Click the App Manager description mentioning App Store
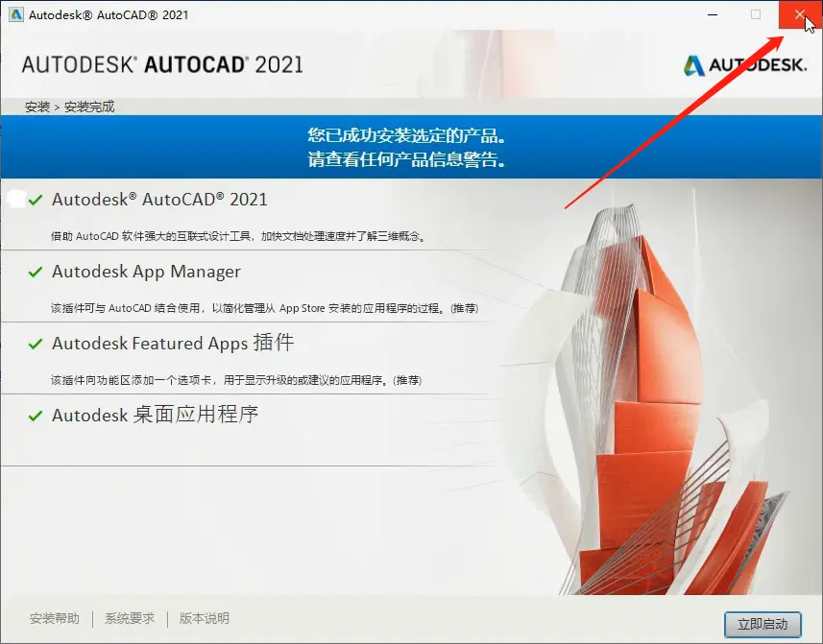The image size is (823, 644). tap(264, 308)
